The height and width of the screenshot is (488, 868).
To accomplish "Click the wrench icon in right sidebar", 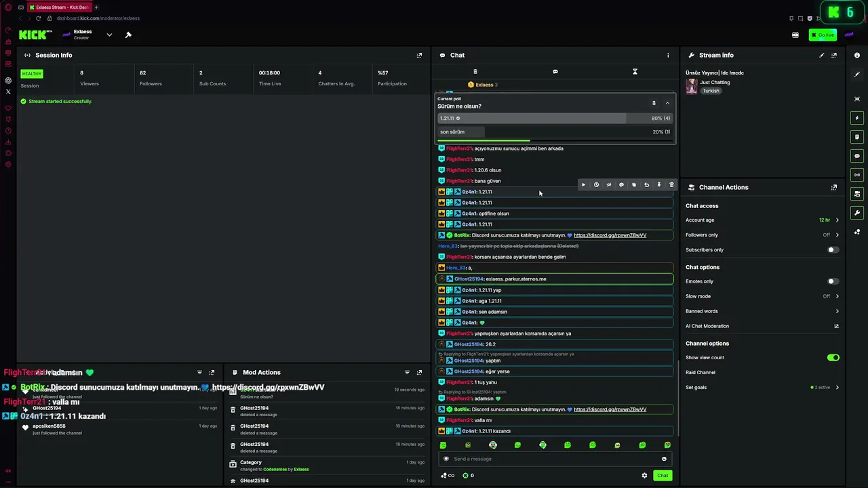I will point(857,213).
